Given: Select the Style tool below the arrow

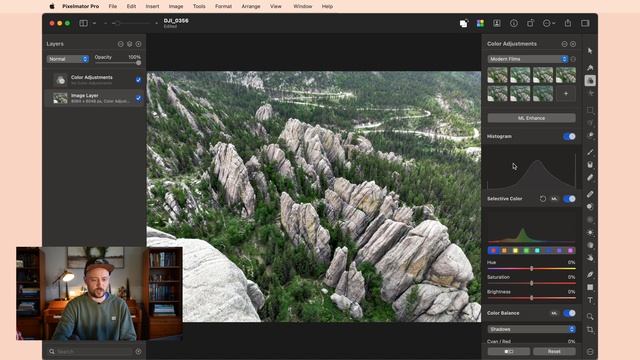Looking at the screenshot, I should (590, 67).
